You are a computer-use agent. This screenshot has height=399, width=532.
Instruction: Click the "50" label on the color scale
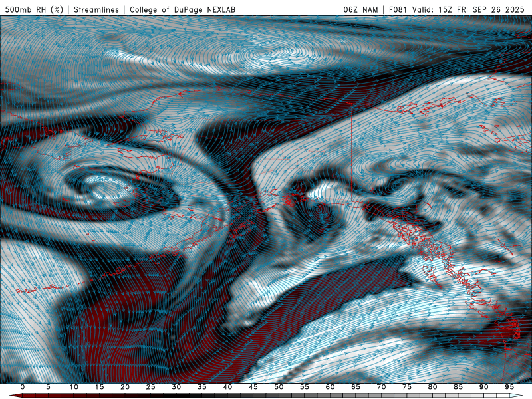(x=279, y=387)
